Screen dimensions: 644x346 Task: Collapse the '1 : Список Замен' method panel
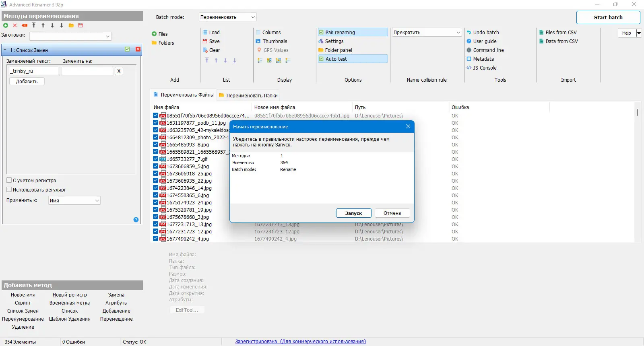[5, 50]
